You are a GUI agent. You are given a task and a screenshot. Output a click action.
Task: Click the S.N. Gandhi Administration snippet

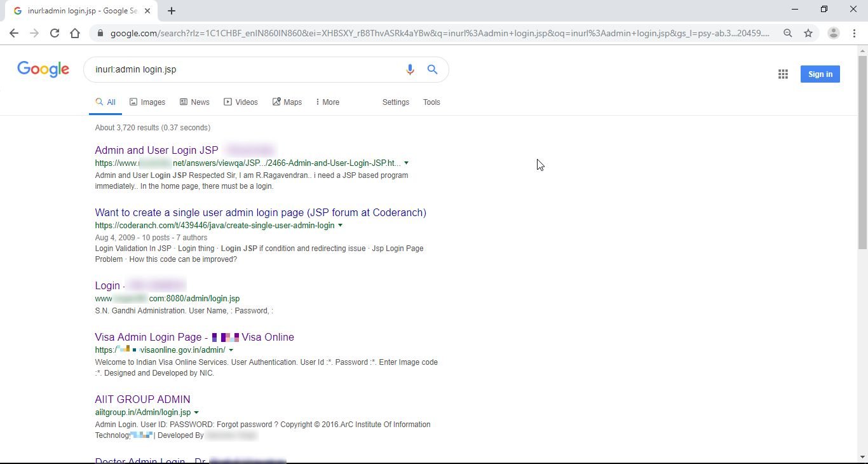[x=184, y=311]
